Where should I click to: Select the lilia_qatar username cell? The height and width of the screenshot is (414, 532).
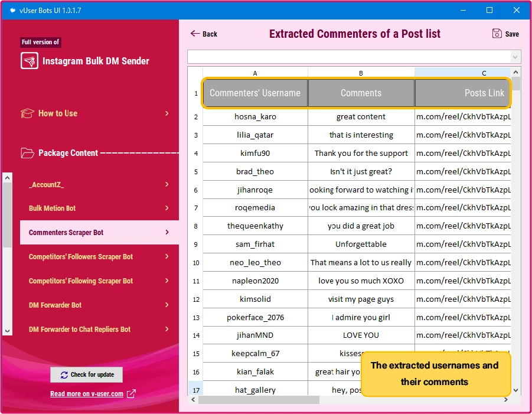tap(255, 135)
